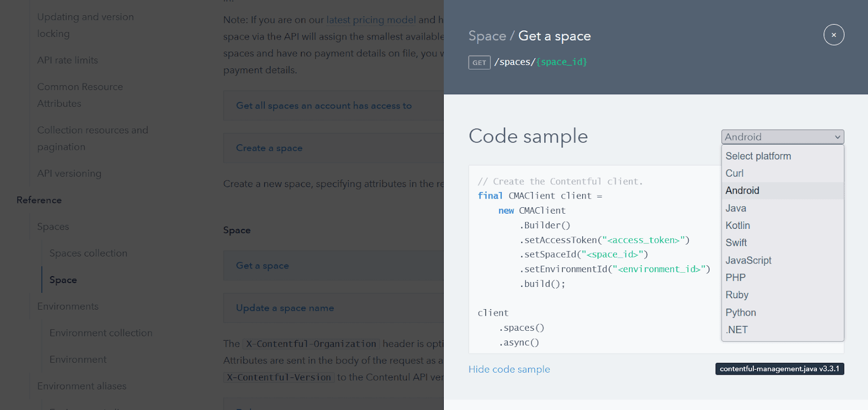
Task: Pick Swift as code sample platform
Action: [x=736, y=243]
